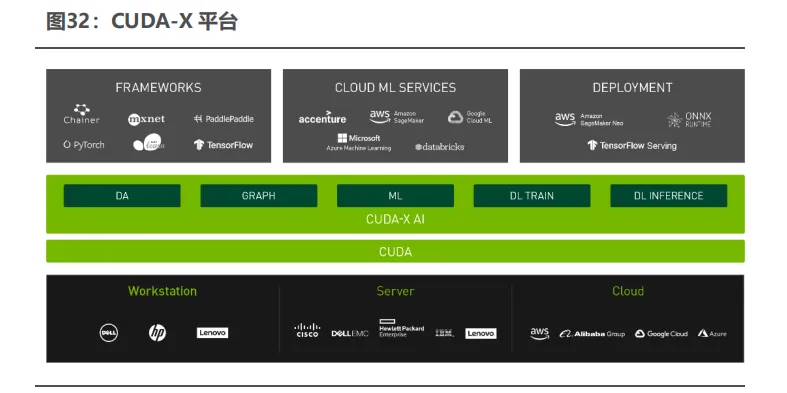
Task: Click the Chainer logo under Frameworks
Action: tap(81, 114)
